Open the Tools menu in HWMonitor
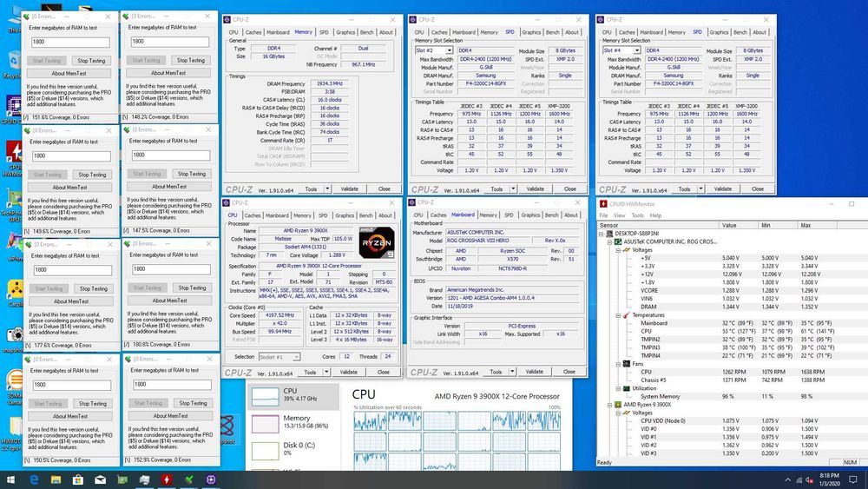The width and height of the screenshot is (868, 489). click(x=638, y=215)
